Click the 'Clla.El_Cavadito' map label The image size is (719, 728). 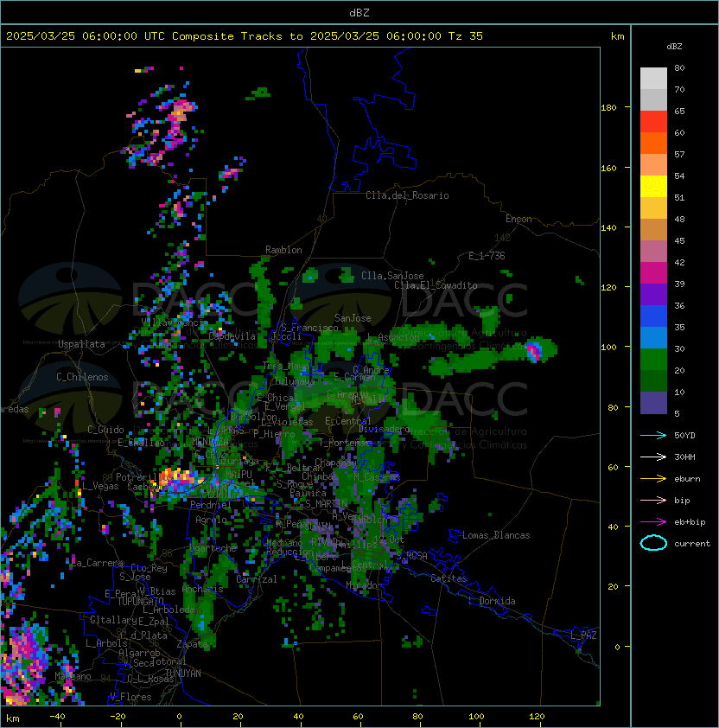coord(436,285)
